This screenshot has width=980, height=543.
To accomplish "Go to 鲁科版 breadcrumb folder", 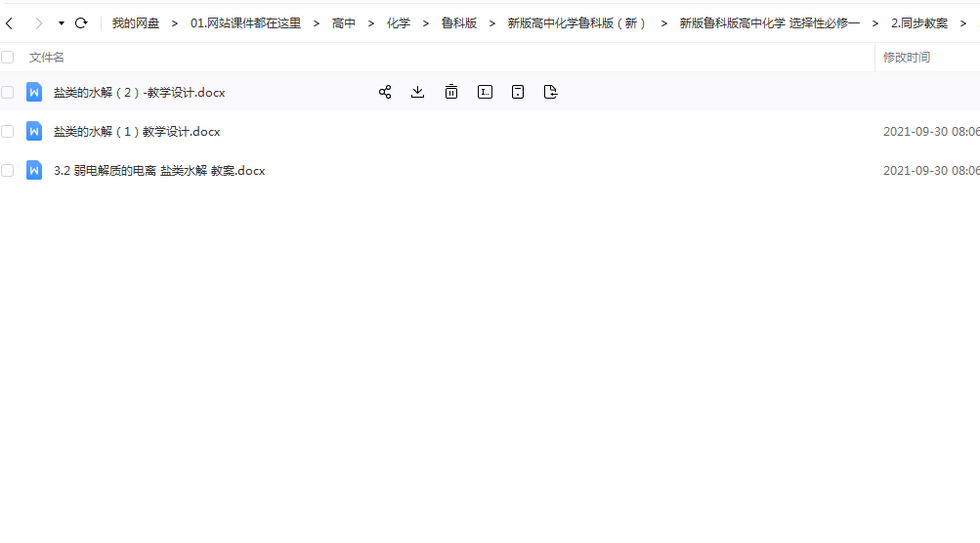I will 459,23.
